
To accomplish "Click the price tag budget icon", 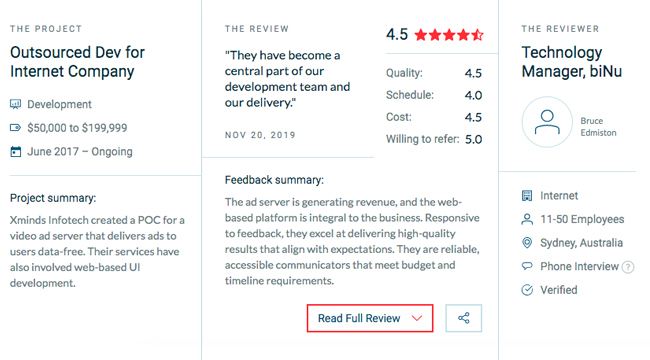I will coord(15,128).
